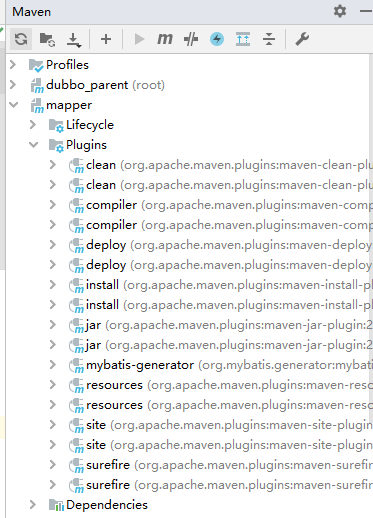373x518 pixels.
Task: Reload all Maven projects
Action: point(21,39)
